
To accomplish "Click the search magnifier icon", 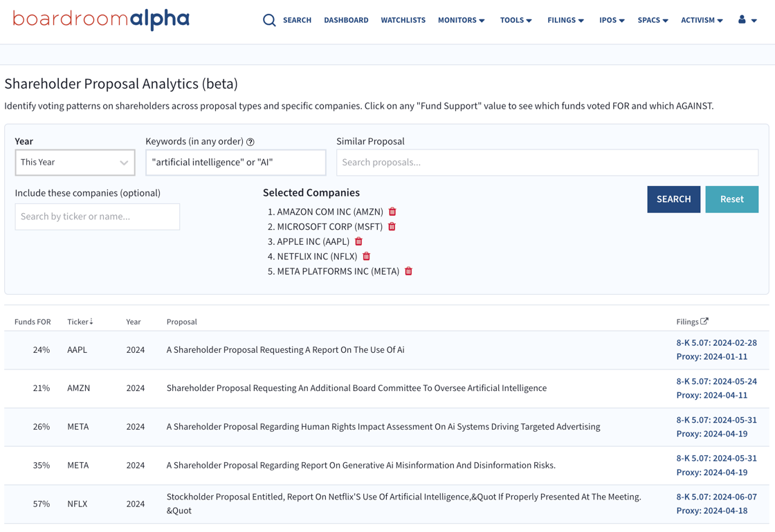I will click(269, 20).
